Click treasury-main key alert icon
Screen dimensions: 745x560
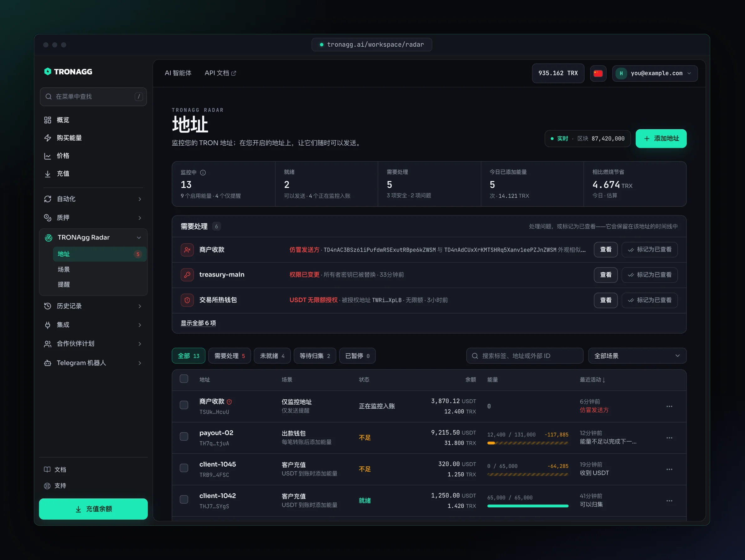[x=187, y=275]
